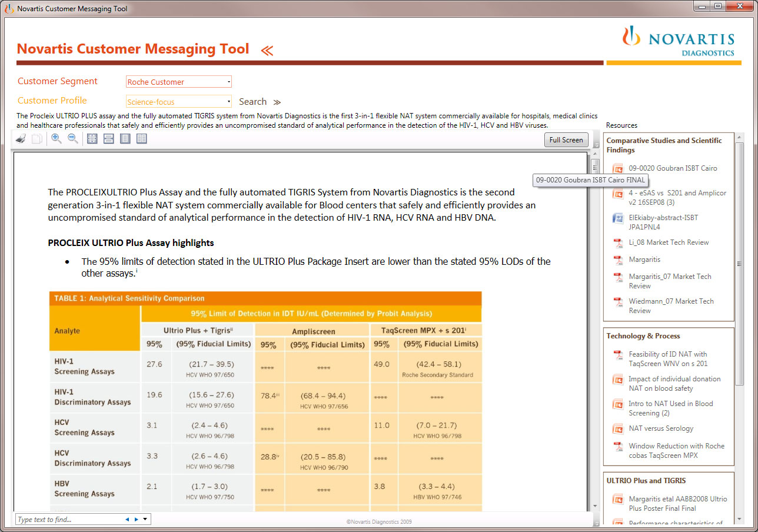The image size is (758, 532).
Task: Find next match using right arrow
Action: tap(137, 519)
